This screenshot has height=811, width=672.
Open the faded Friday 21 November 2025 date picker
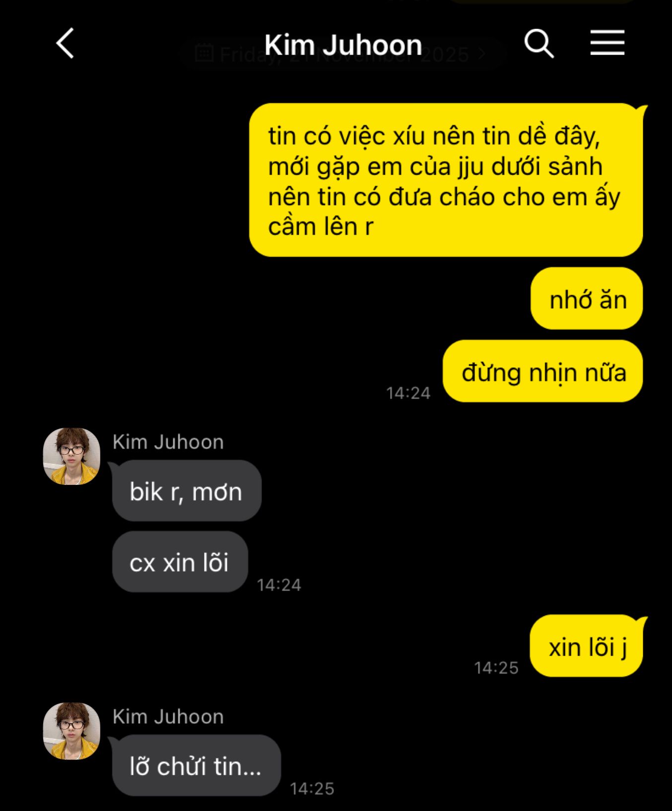pos(342,54)
